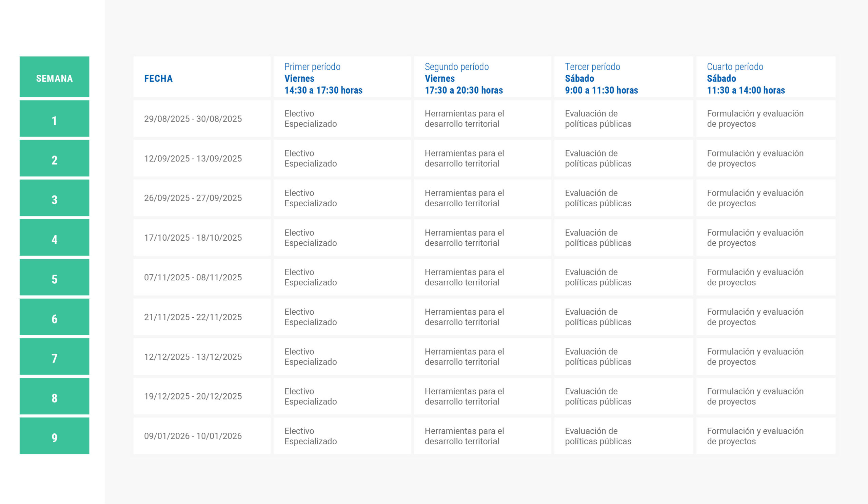Click Herramientas para el desarrollo in 07/11/2025 row
Screen dimensions: 868x504
pyautogui.click(x=482, y=277)
